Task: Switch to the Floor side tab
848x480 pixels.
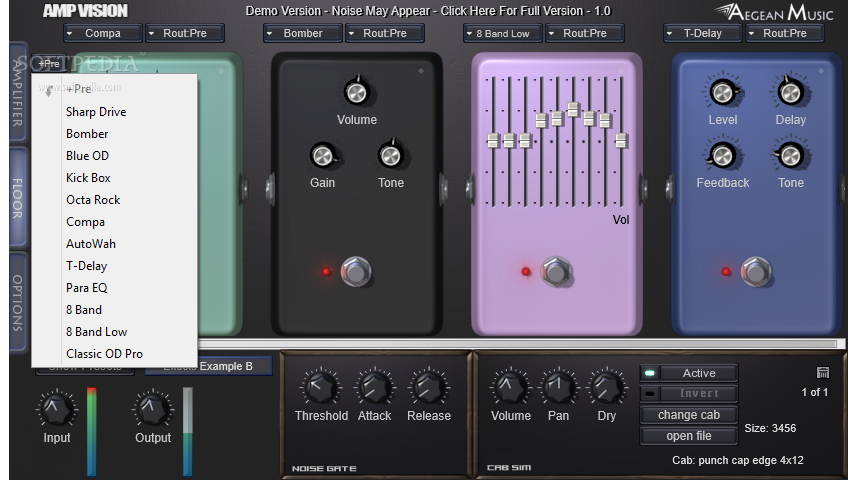Action: [18, 197]
